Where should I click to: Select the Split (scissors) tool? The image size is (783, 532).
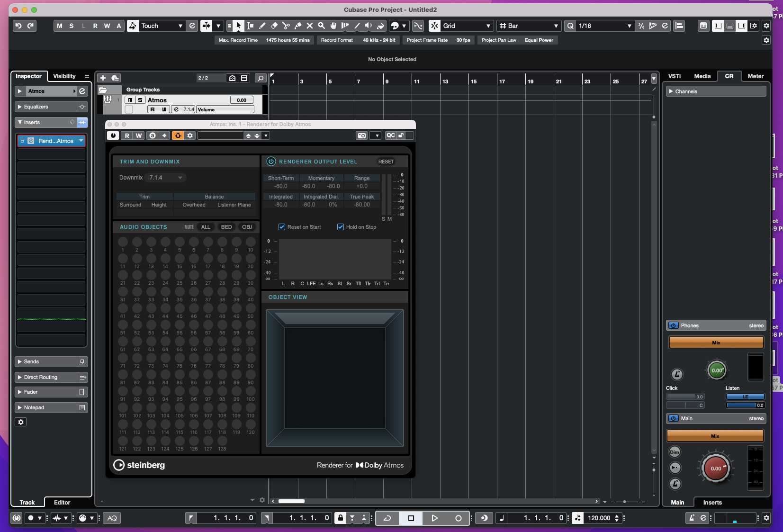tap(286, 26)
